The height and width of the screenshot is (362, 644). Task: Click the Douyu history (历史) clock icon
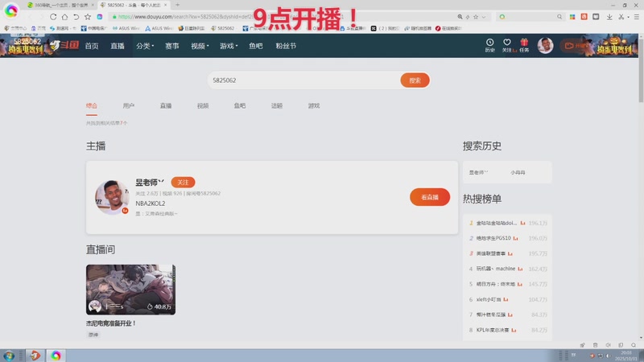489,45
